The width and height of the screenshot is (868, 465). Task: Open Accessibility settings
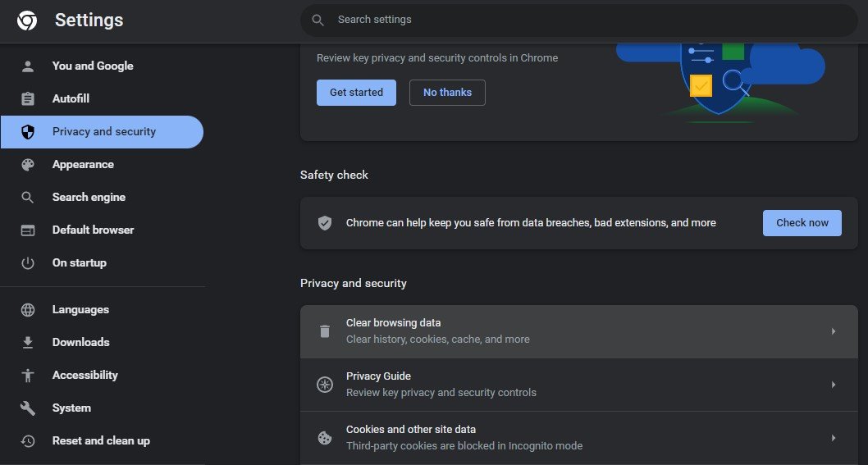tap(102, 376)
